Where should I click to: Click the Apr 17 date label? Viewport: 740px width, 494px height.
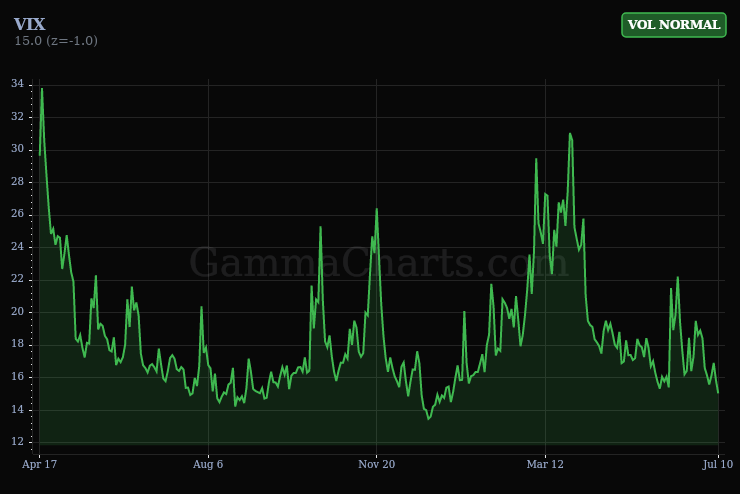pos(39,464)
